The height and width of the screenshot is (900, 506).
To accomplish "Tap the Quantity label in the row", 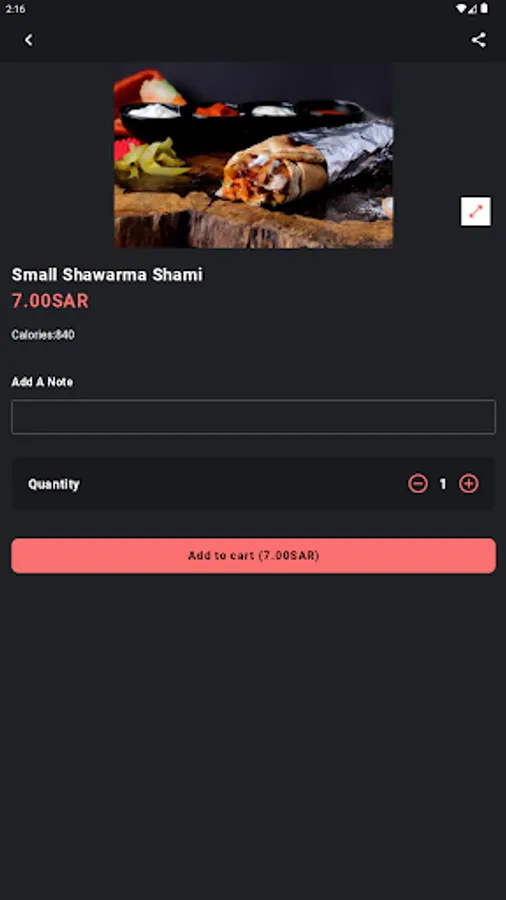I will click(x=54, y=484).
